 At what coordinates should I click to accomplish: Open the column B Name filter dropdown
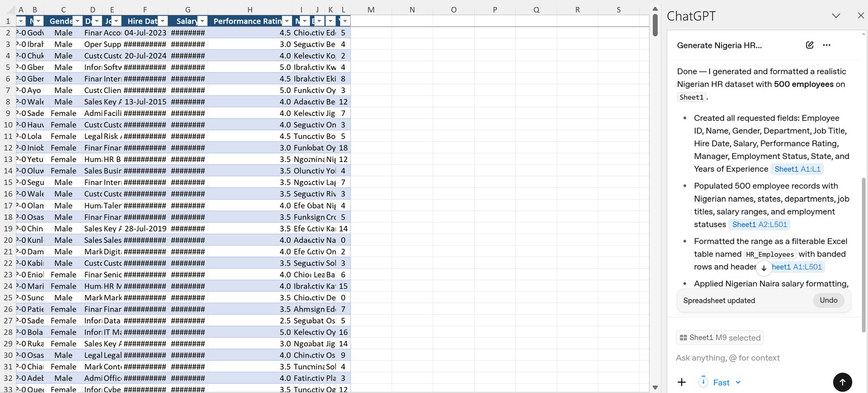click(x=38, y=21)
